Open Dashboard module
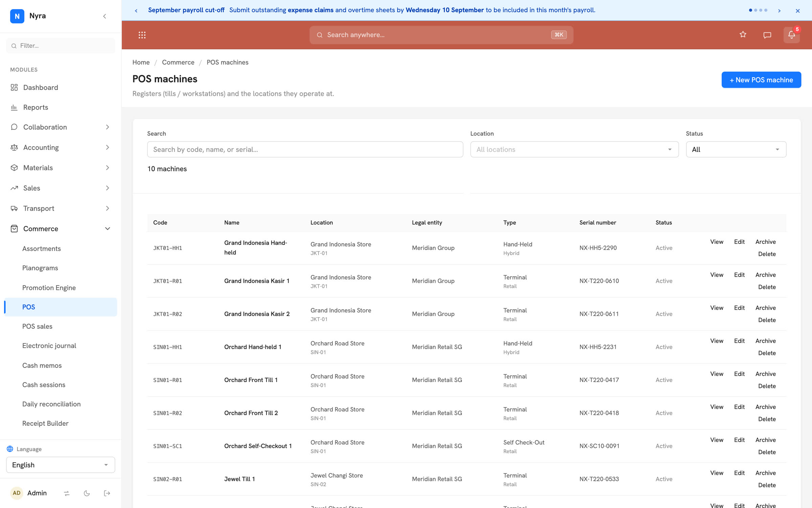The height and width of the screenshot is (508, 812). point(61,87)
